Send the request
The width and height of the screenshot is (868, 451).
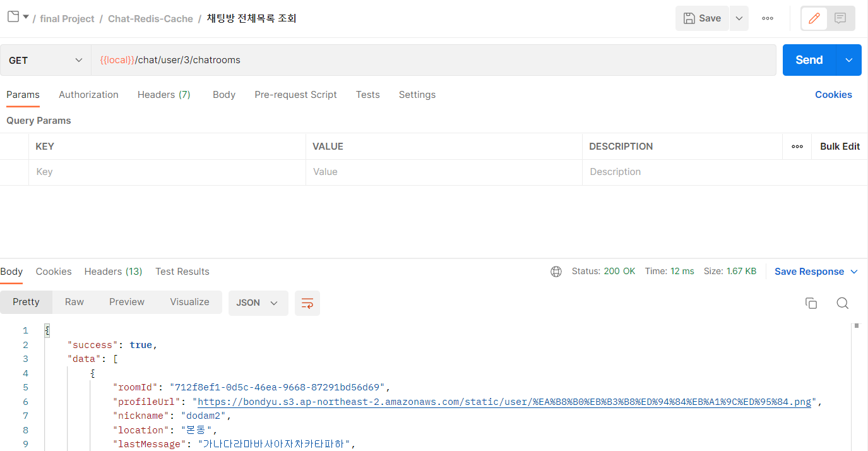tap(809, 60)
